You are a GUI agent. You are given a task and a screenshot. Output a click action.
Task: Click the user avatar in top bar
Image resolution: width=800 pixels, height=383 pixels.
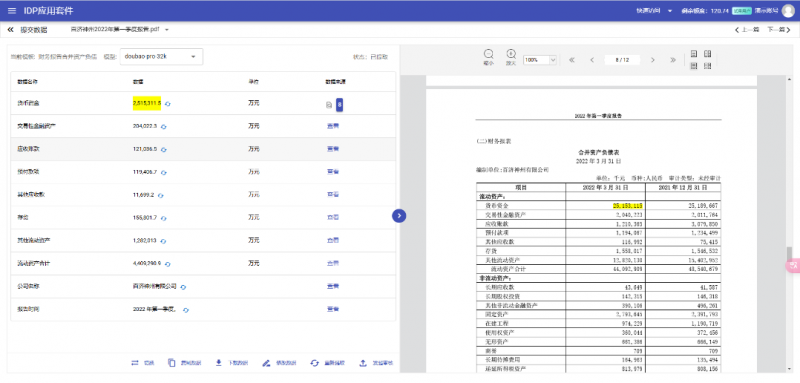[x=788, y=11]
